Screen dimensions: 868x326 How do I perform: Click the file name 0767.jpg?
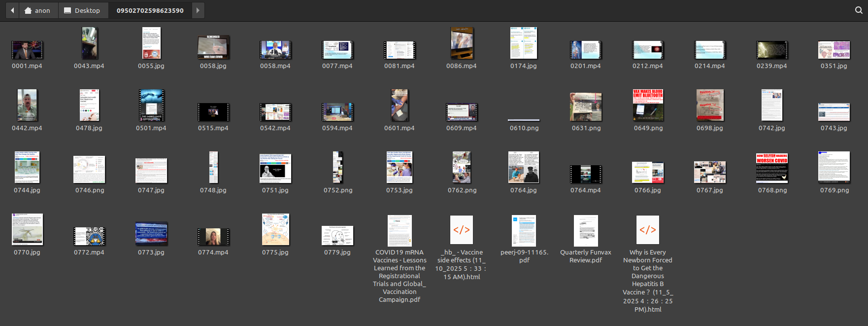[710, 190]
